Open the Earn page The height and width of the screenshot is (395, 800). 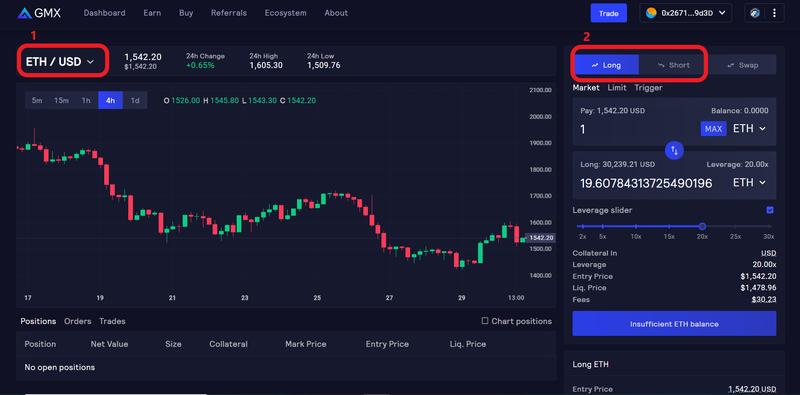pos(152,13)
